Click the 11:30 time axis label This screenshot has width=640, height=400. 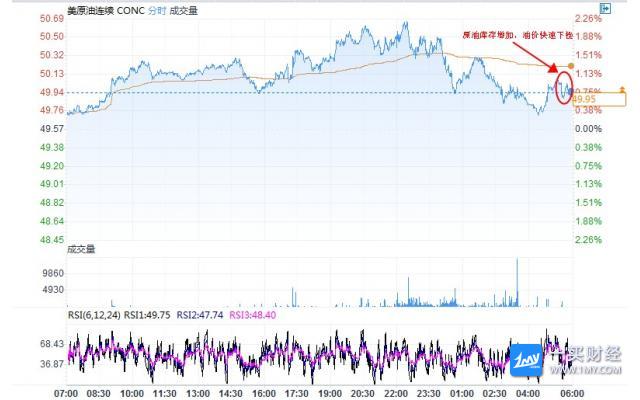pyautogui.click(x=164, y=394)
